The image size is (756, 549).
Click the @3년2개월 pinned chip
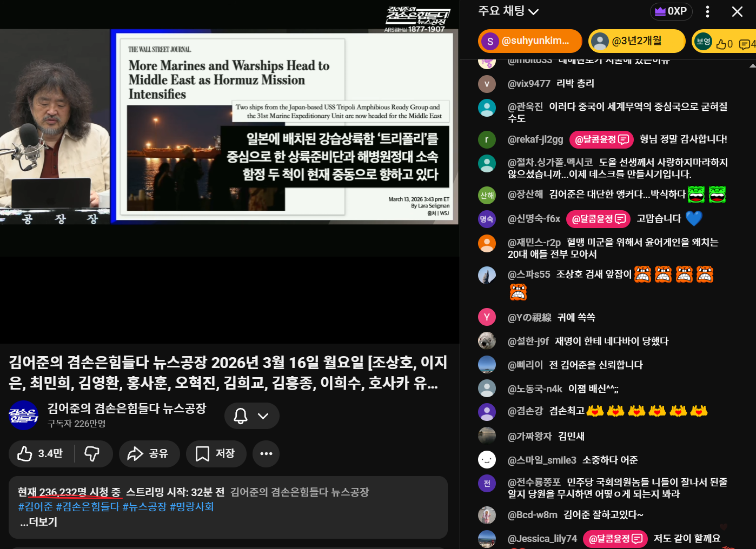[x=636, y=41]
